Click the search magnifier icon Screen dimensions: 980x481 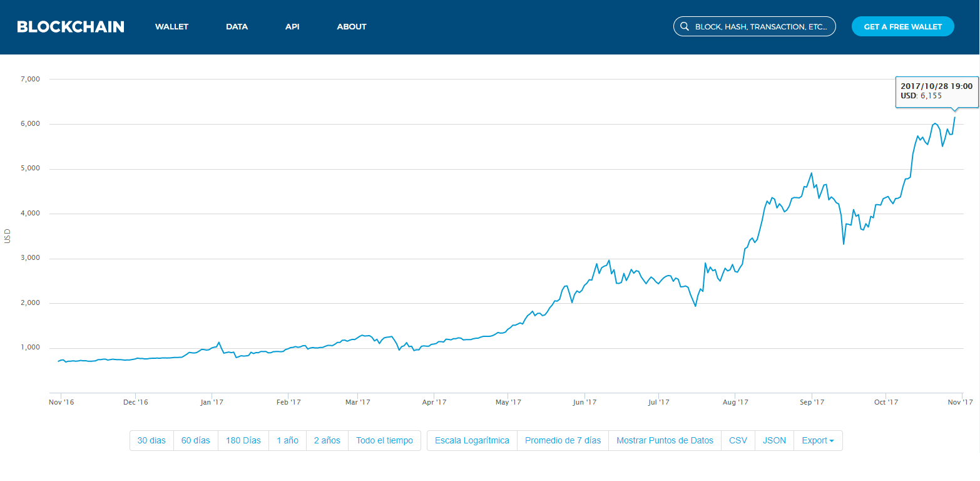pyautogui.click(x=685, y=27)
